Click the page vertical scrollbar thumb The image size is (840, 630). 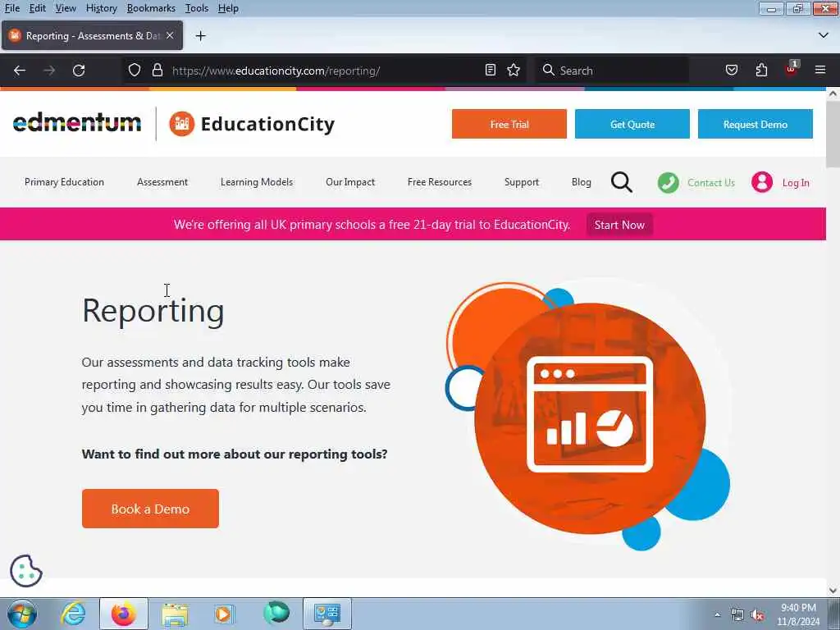(x=833, y=134)
